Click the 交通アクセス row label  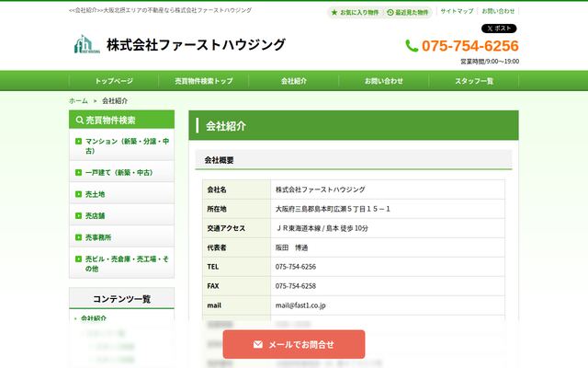pos(226,228)
